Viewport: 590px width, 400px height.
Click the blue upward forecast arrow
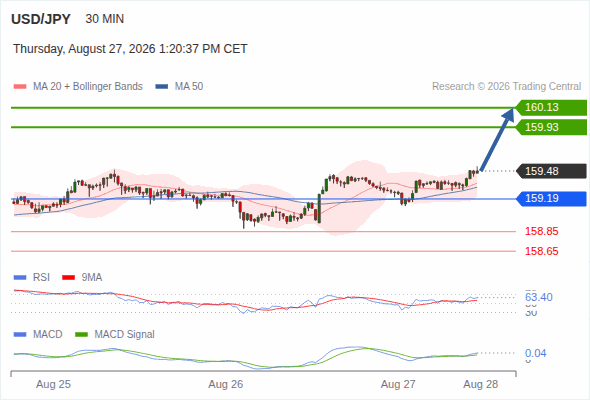(x=497, y=140)
